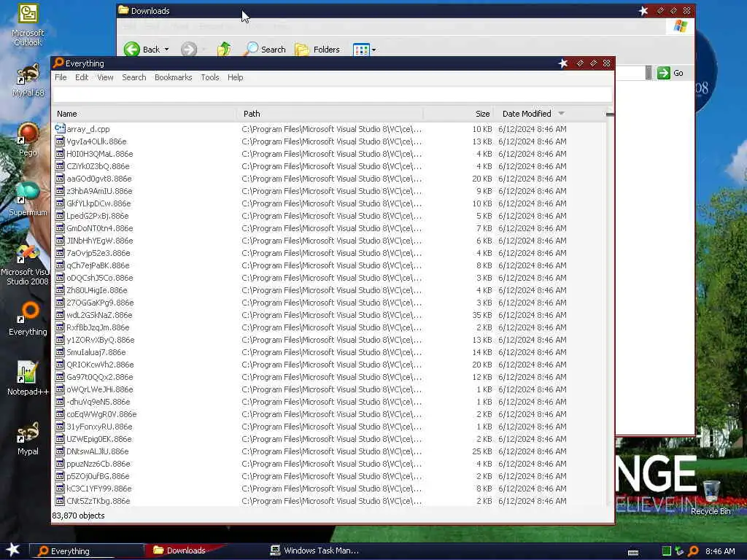Image resolution: width=747 pixels, height=560 pixels.
Task: Switch to Downloads taskbar button
Action: [x=186, y=551]
